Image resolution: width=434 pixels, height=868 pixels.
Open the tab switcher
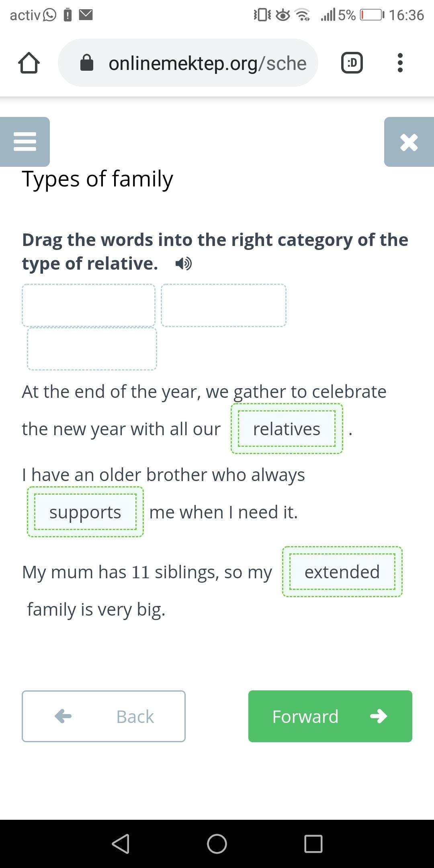click(352, 63)
